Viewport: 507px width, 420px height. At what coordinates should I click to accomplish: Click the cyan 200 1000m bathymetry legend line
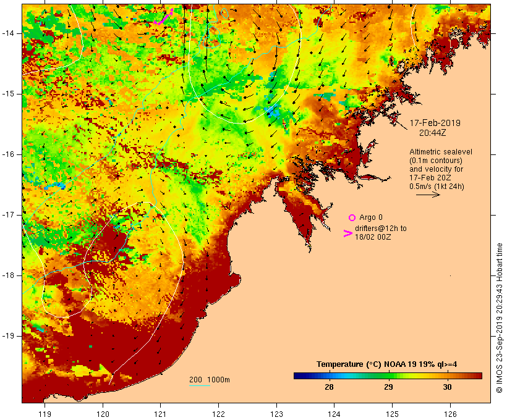(x=200, y=385)
